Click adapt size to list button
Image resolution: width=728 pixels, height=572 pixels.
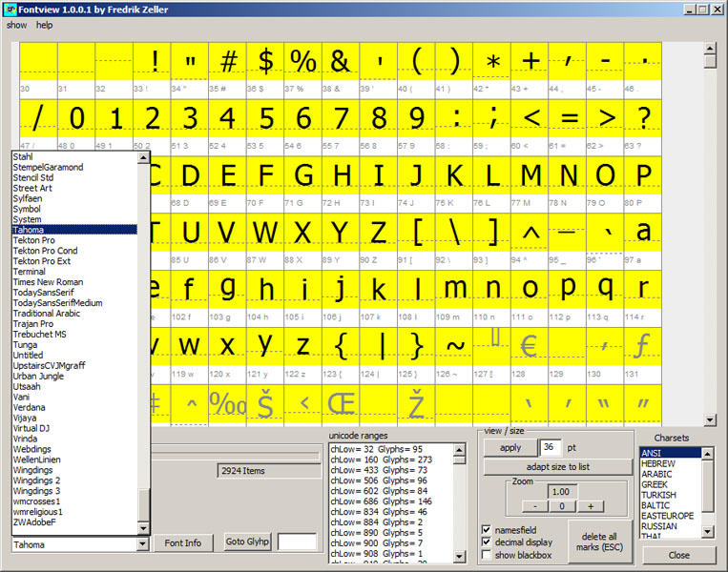coord(557,467)
